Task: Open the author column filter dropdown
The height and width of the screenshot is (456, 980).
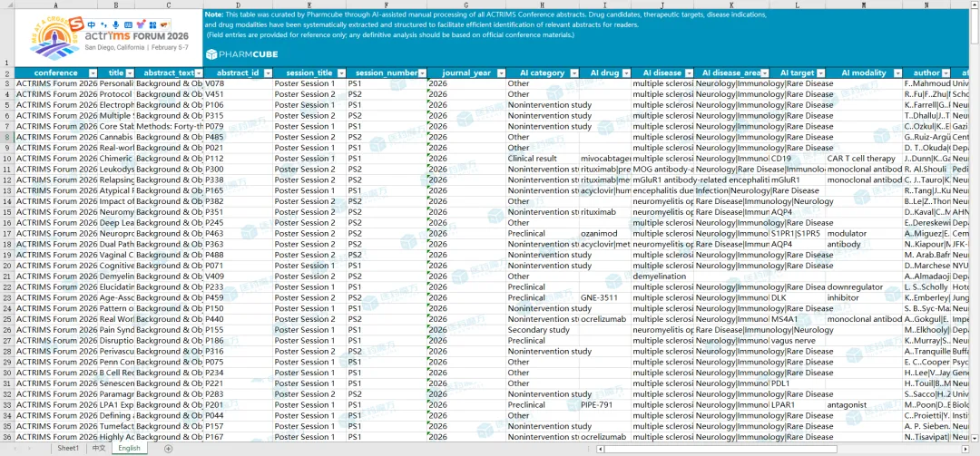Action: (946, 73)
